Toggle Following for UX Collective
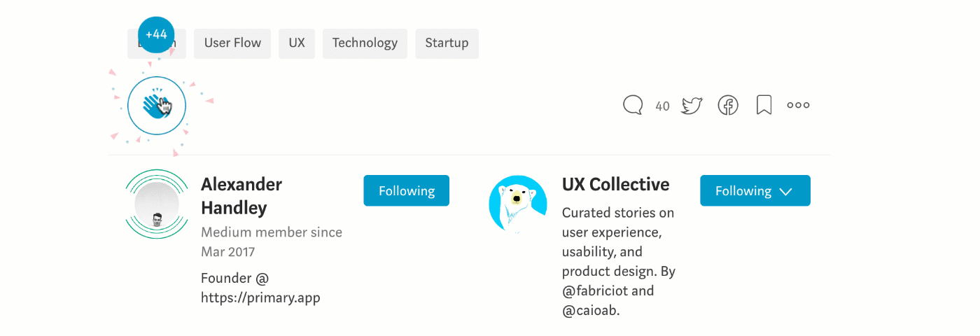 click(743, 190)
